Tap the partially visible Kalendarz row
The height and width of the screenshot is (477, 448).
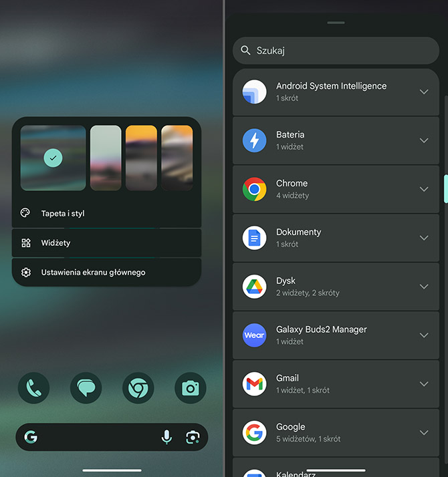[x=336, y=468]
